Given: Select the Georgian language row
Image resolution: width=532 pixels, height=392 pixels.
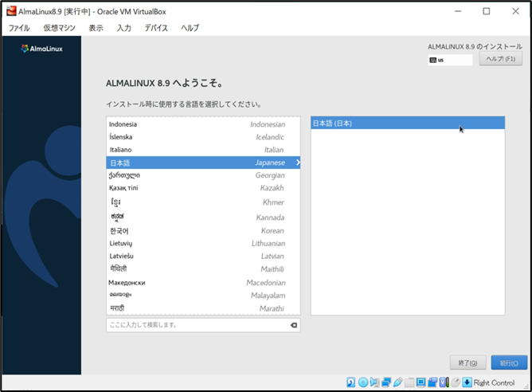Looking at the screenshot, I should coord(203,175).
